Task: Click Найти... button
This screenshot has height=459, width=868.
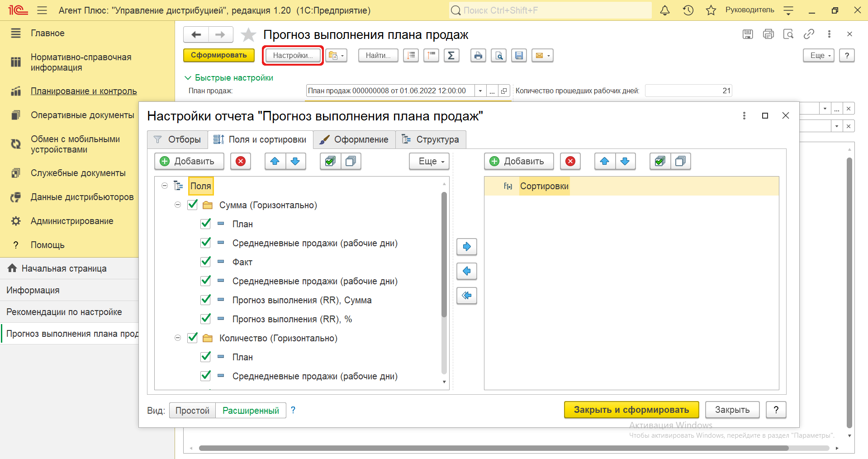Action: pos(378,55)
